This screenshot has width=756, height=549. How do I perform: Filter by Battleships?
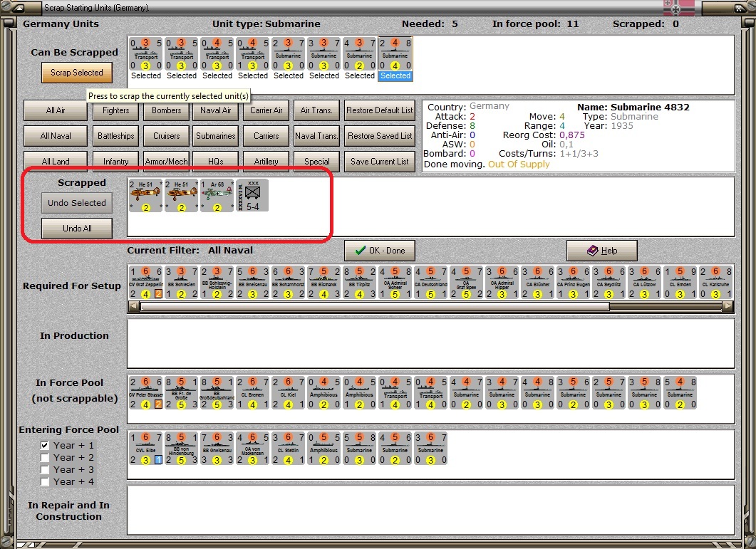115,136
